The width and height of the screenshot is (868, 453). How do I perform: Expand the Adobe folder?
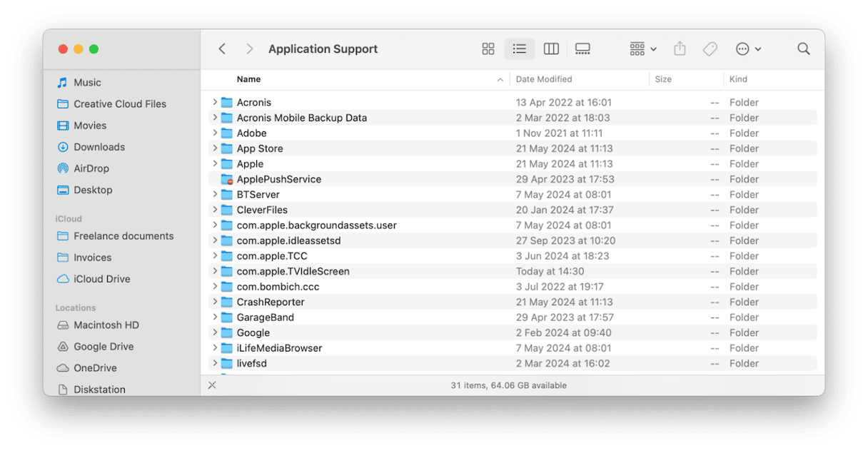(x=215, y=133)
